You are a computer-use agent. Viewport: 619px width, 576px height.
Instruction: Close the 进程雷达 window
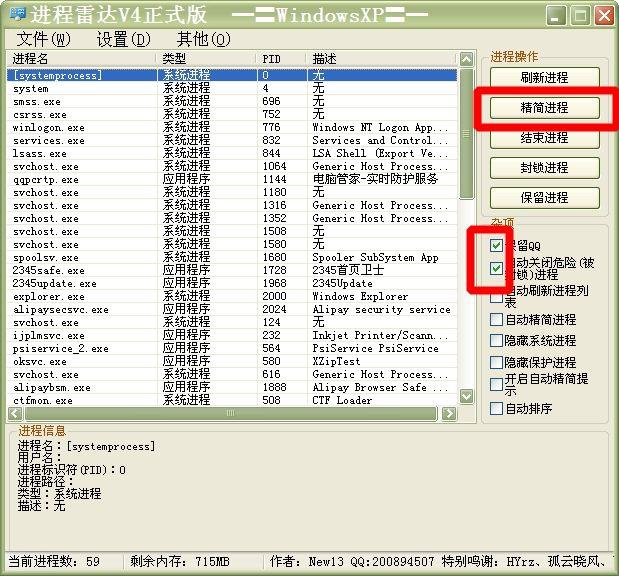pos(604,16)
